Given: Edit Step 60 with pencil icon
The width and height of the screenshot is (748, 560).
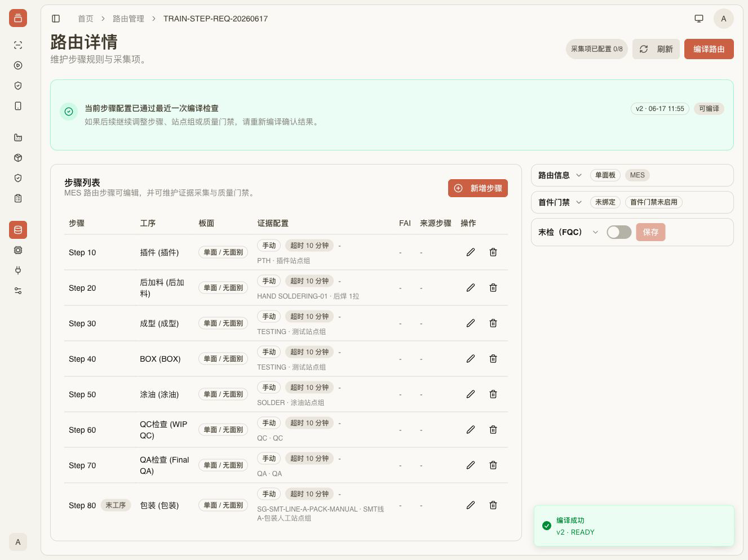Looking at the screenshot, I should [471, 430].
